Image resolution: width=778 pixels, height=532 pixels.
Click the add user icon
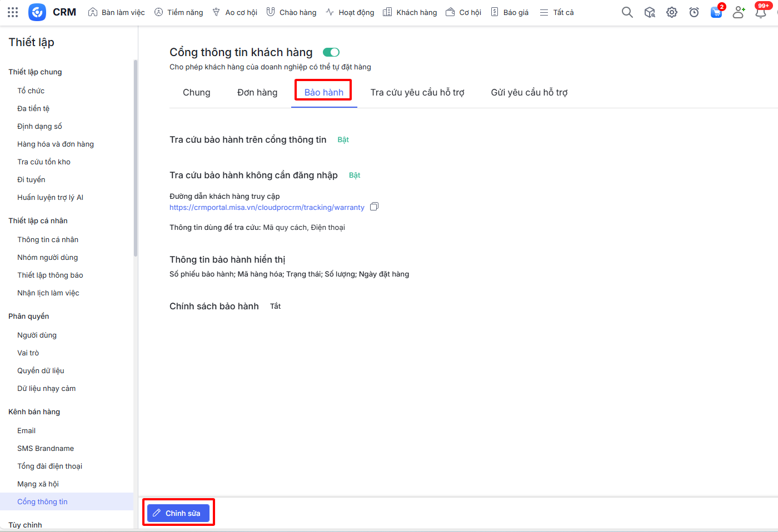(739, 12)
